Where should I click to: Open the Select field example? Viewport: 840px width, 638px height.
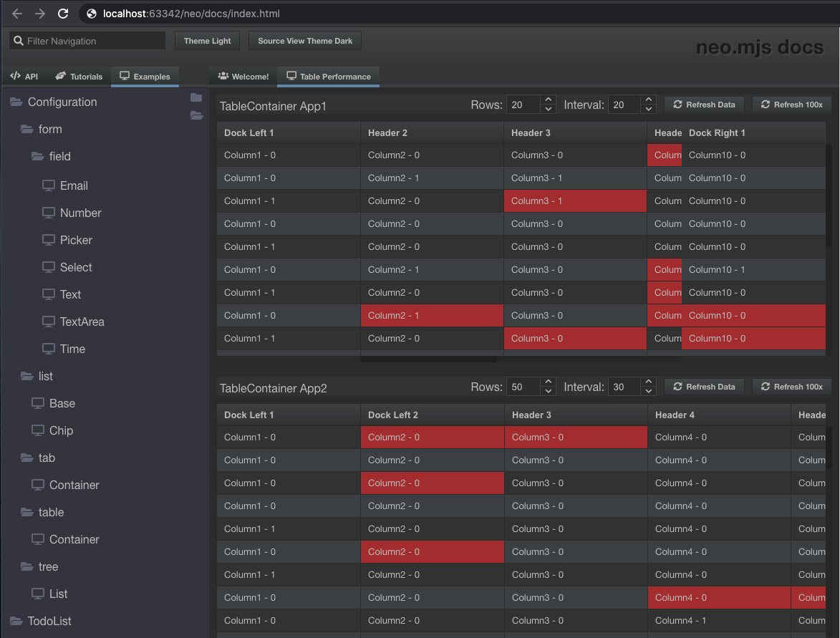click(67, 267)
